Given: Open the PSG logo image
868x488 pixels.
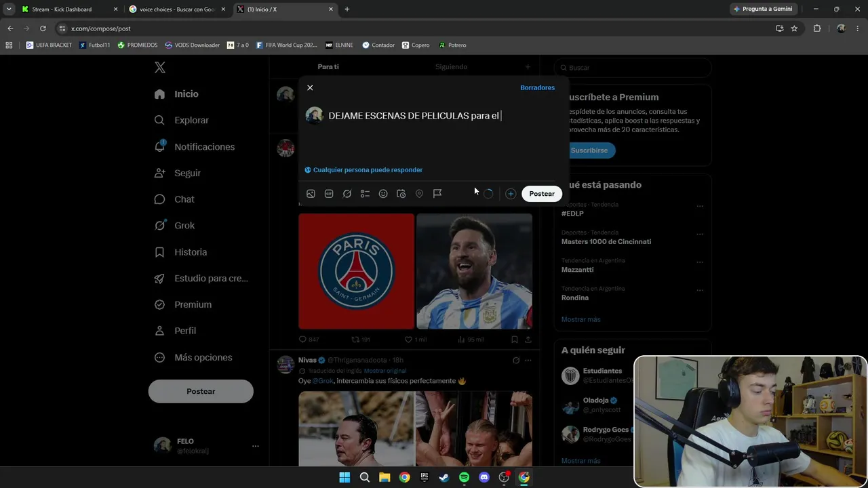Looking at the screenshot, I should [356, 271].
